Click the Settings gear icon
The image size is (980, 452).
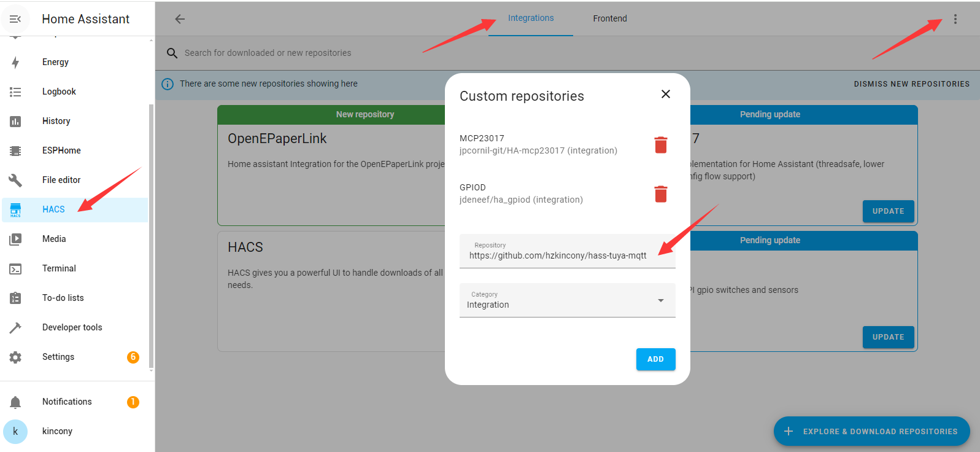tap(15, 357)
